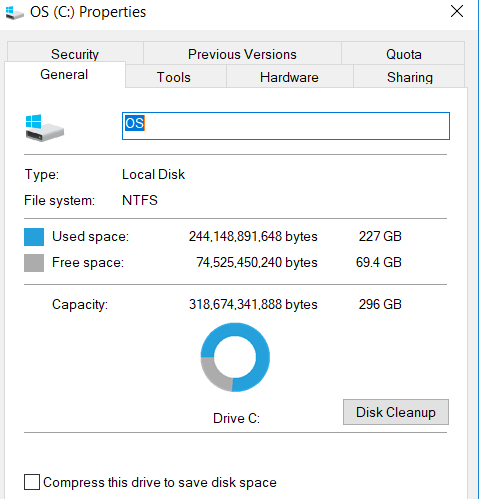This screenshot has height=499, width=479.
Task: Go to the Sharing tab
Action: (x=409, y=77)
